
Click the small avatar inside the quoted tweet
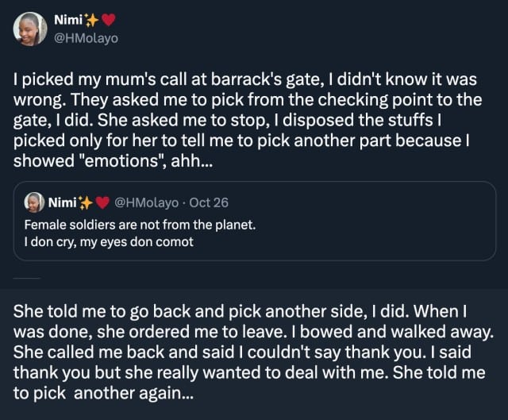pos(33,202)
